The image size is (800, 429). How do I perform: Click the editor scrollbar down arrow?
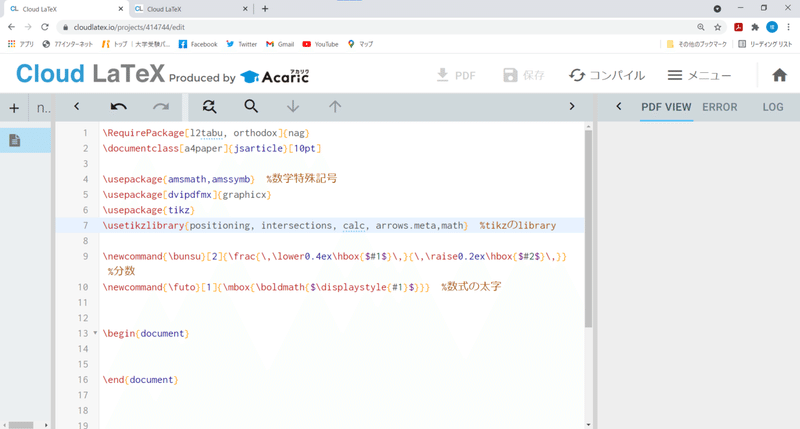click(588, 424)
